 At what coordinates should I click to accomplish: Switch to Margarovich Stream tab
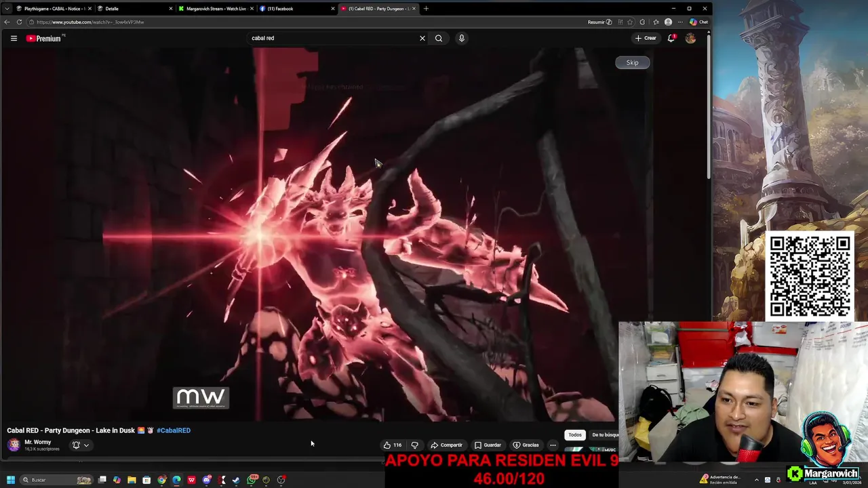(x=216, y=9)
